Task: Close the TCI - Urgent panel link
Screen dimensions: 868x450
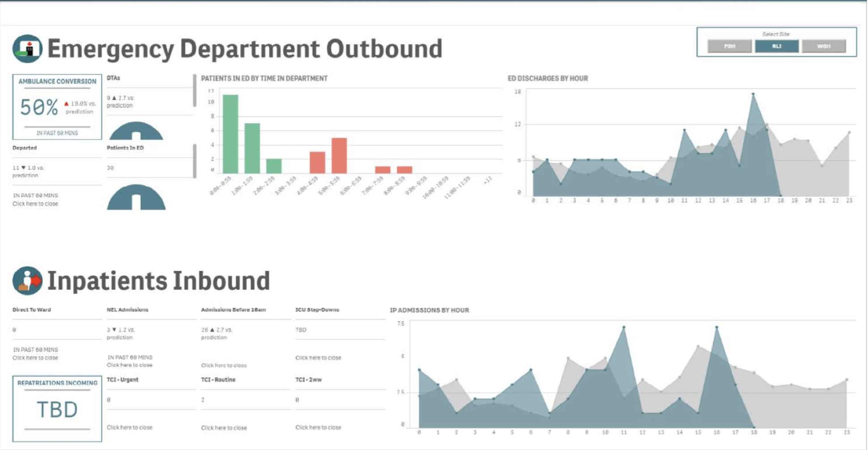Action: (x=129, y=428)
